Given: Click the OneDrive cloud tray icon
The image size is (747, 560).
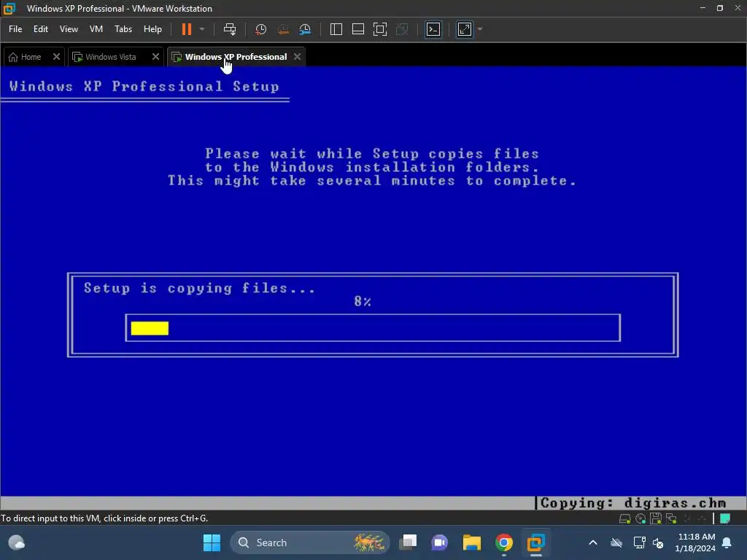Looking at the screenshot, I should pos(616,542).
